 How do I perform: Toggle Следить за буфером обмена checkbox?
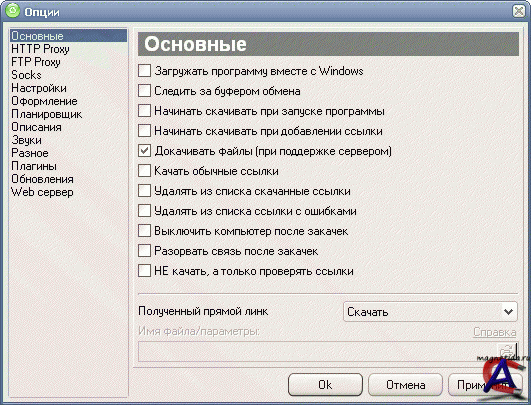point(145,91)
